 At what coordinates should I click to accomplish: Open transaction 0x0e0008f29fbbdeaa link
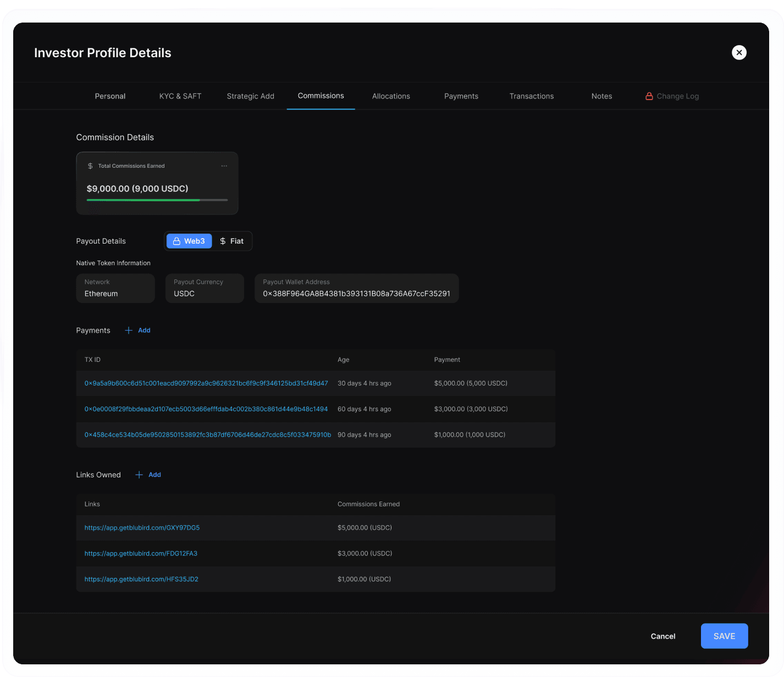point(206,409)
